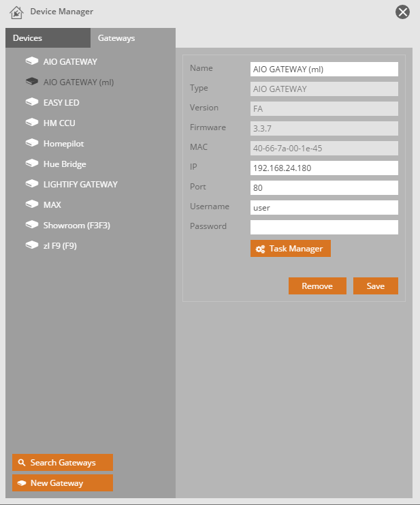Select LIGHTIFY GATEWAY in the list
This screenshot has width=420, height=505.
80,184
